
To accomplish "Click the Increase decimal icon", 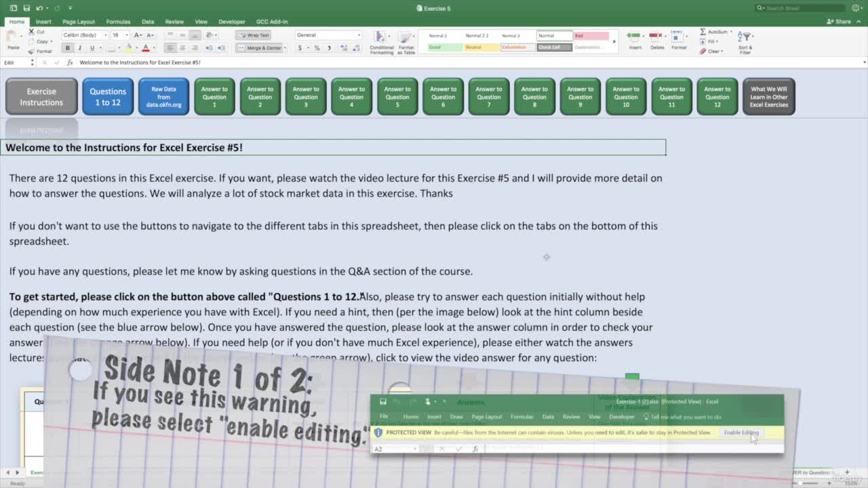I will (x=344, y=47).
